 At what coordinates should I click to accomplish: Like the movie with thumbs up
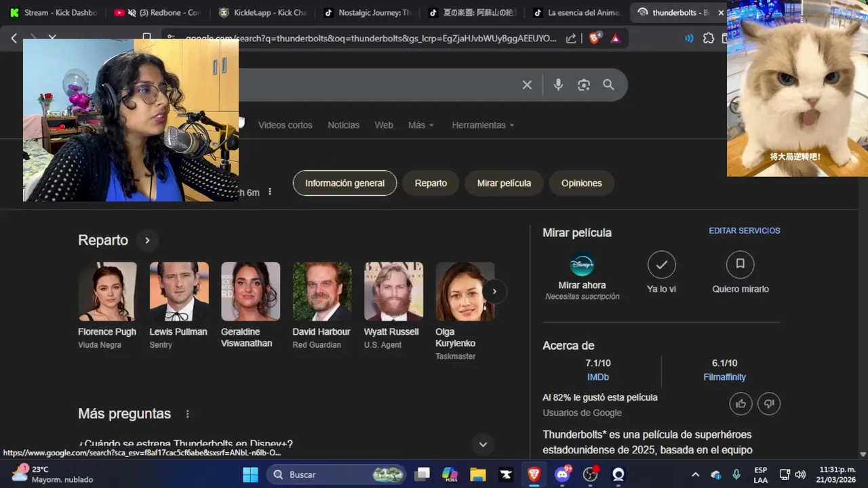pos(741,404)
